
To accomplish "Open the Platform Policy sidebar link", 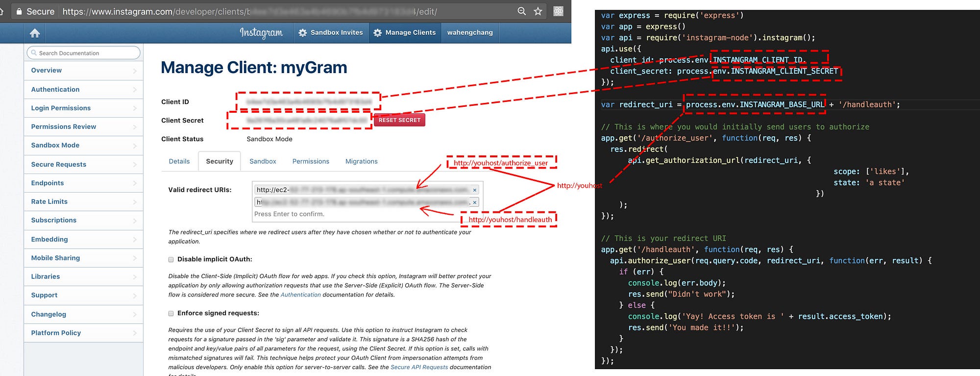I will pyautogui.click(x=83, y=333).
